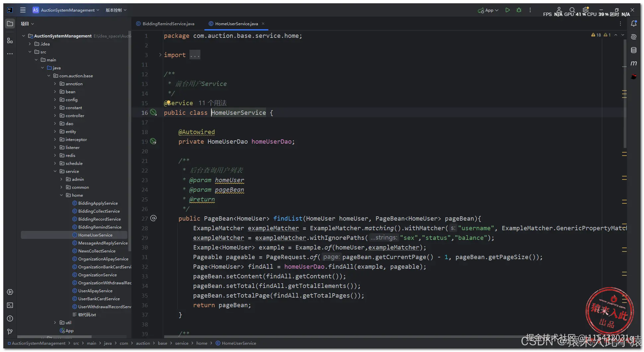Open the App run configuration dropdown
Image resolution: width=644 pixels, height=352 pixels.
pyautogui.click(x=488, y=10)
